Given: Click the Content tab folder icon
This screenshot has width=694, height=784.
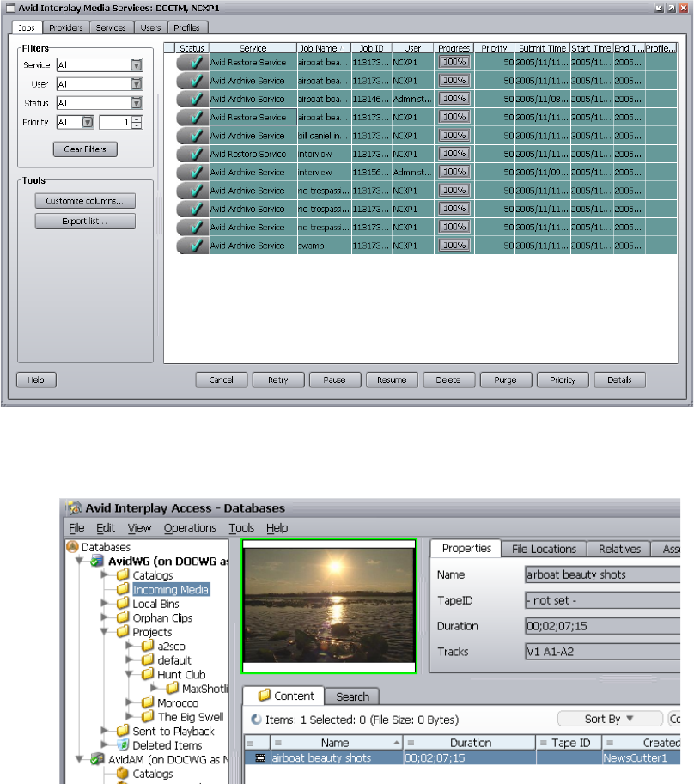Looking at the screenshot, I should coord(265,695).
